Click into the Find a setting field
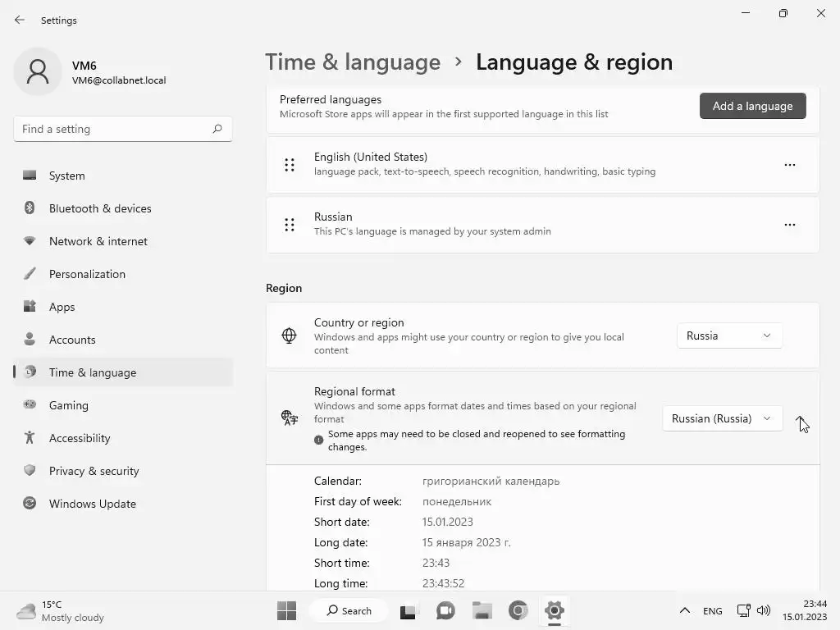This screenshot has height=630, width=840. point(123,129)
